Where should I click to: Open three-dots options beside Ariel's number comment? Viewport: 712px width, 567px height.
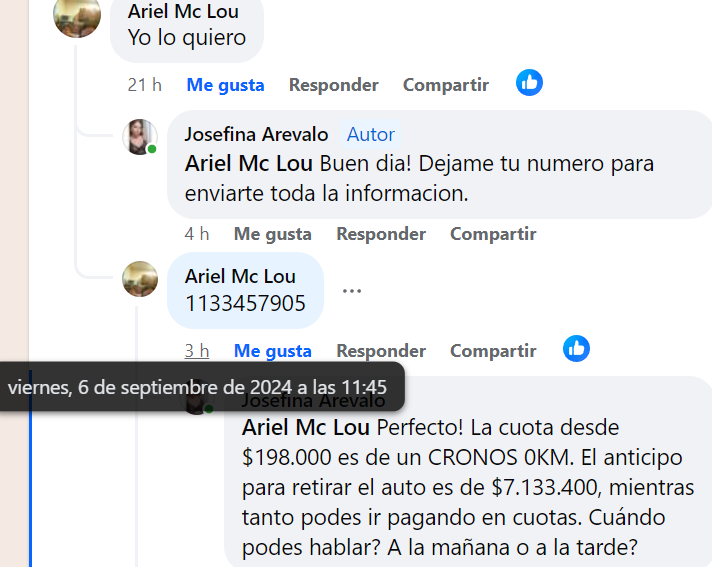click(x=352, y=291)
